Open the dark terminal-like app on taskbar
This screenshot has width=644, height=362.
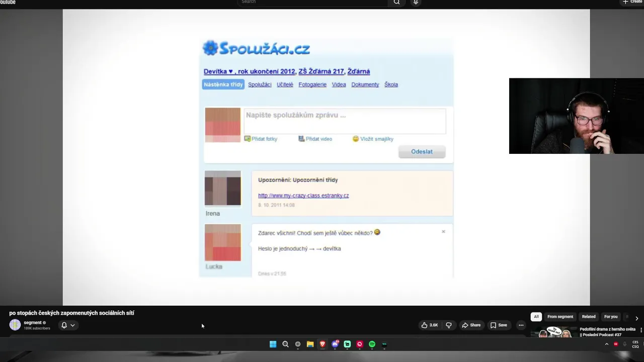coord(384,344)
